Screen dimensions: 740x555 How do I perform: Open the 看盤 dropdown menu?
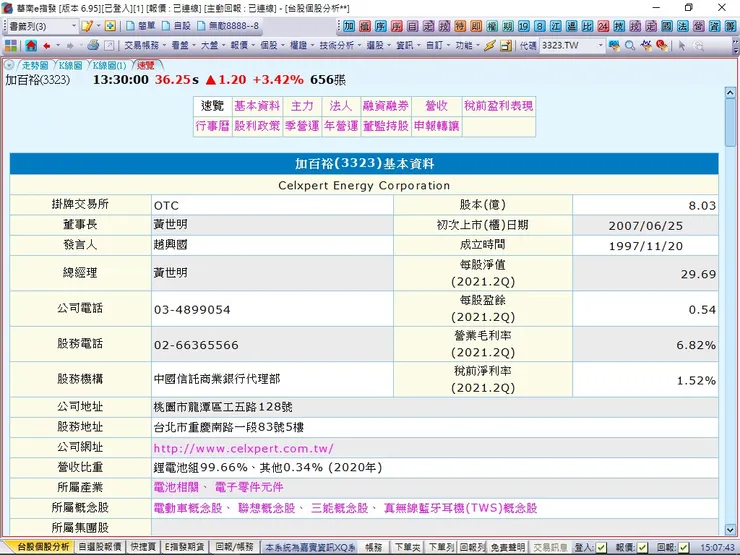(x=183, y=46)
